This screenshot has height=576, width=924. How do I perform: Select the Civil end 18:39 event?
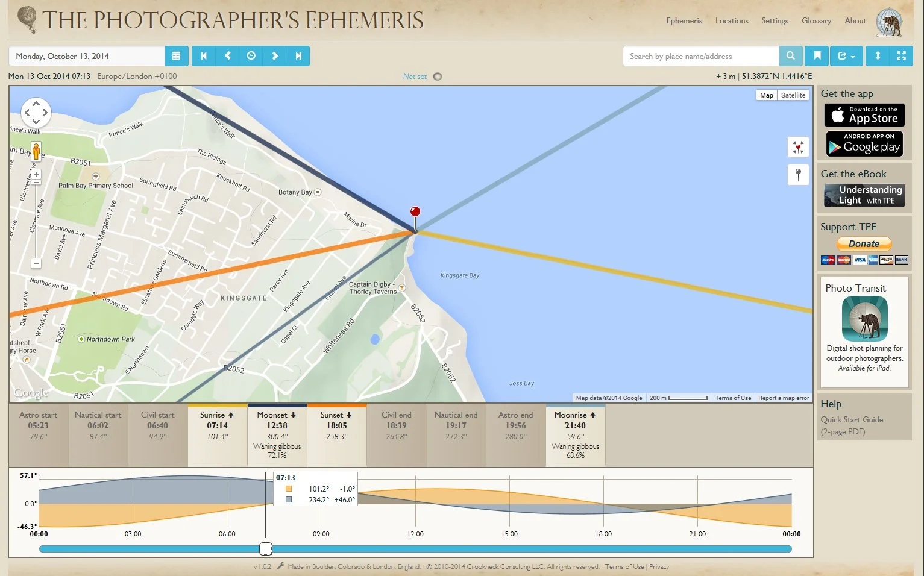pos(397,435)
